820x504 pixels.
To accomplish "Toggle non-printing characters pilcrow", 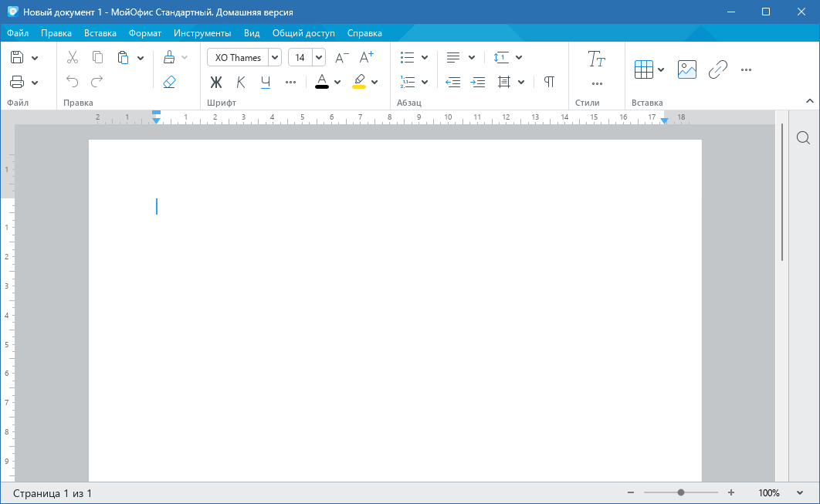I will tap(549, 82).
